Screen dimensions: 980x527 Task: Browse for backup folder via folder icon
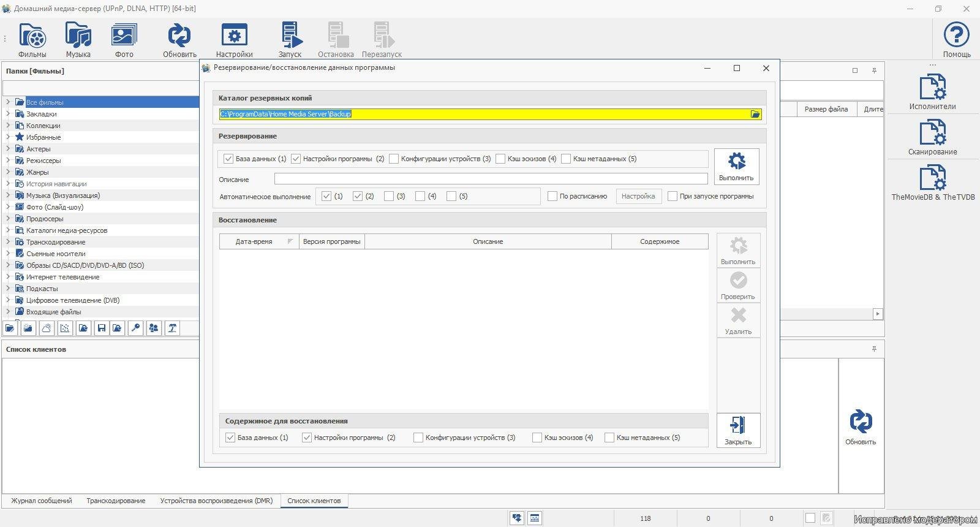[x=755, y=114]
